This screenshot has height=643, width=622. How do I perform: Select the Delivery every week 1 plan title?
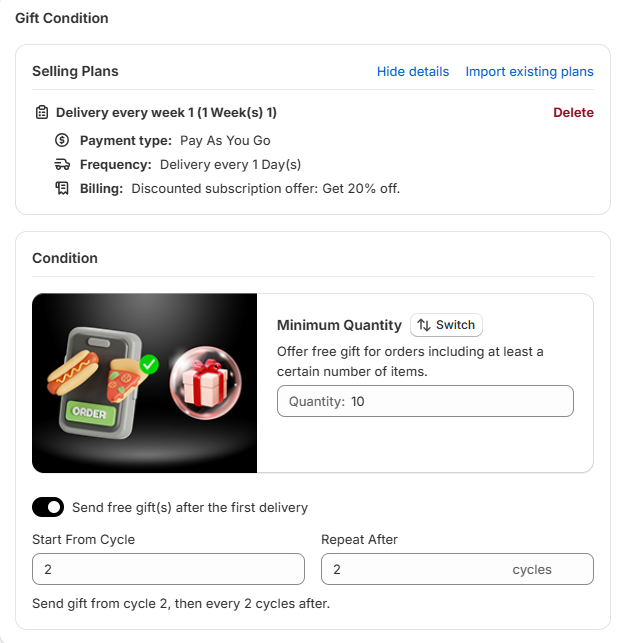pyautogui.click(x=166, y=112)
